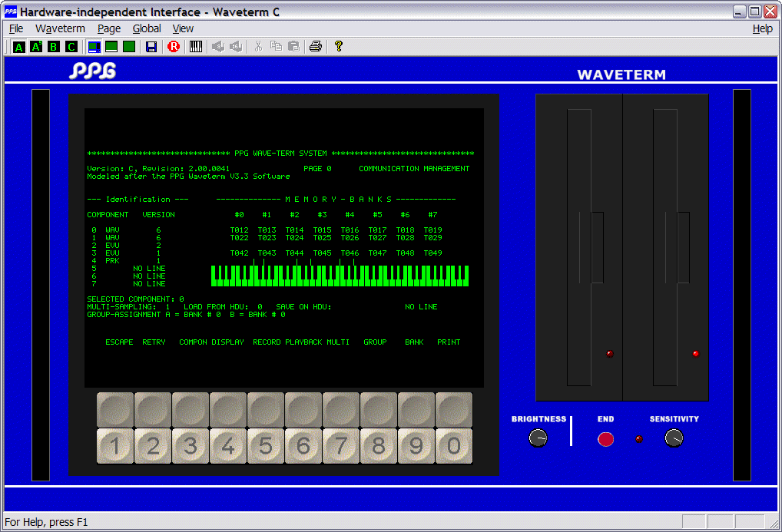Viewport: 782px width, 532px height.
Task: Push the blank soft key below PLAYBACK
Action: pos(303,410)
